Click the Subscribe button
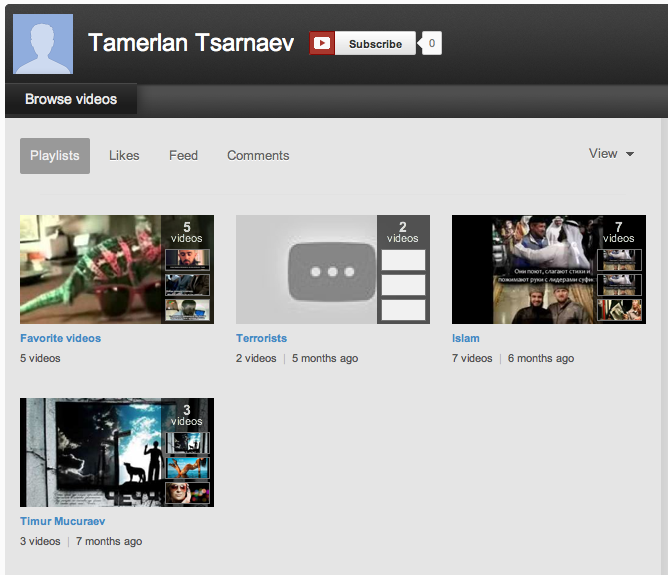 click(375, 43)
